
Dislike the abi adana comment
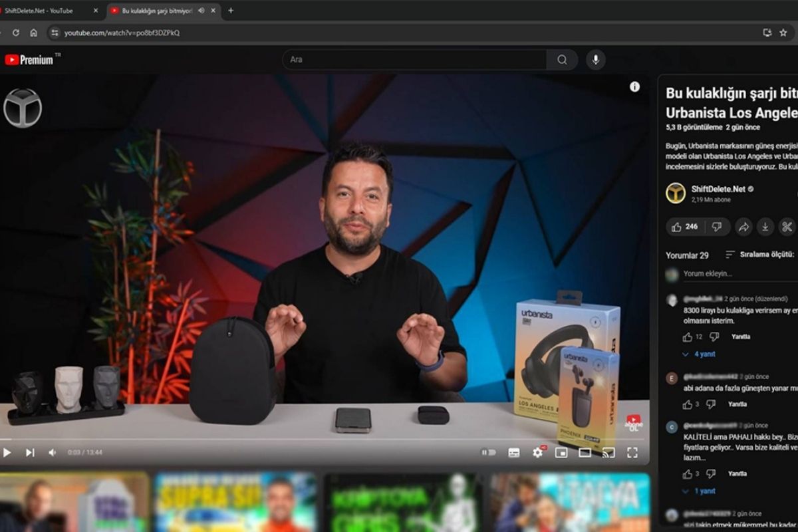tap(711, 404)
